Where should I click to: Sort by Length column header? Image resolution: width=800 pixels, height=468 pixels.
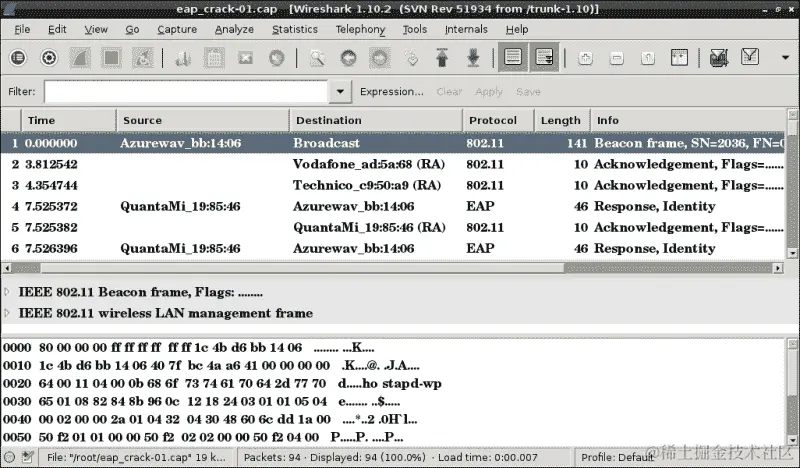[x=562, y=120]
